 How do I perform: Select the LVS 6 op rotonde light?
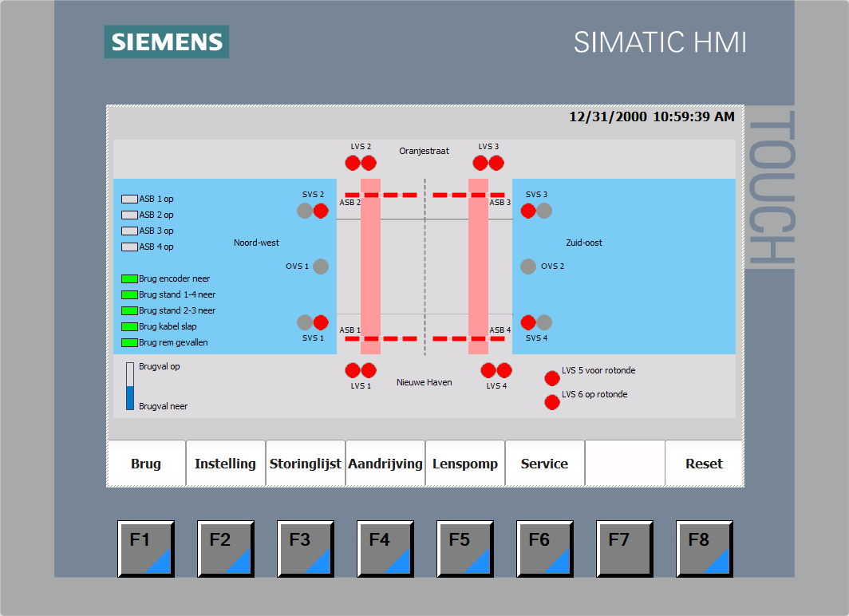pyautogui.click(x=552, y=402)
